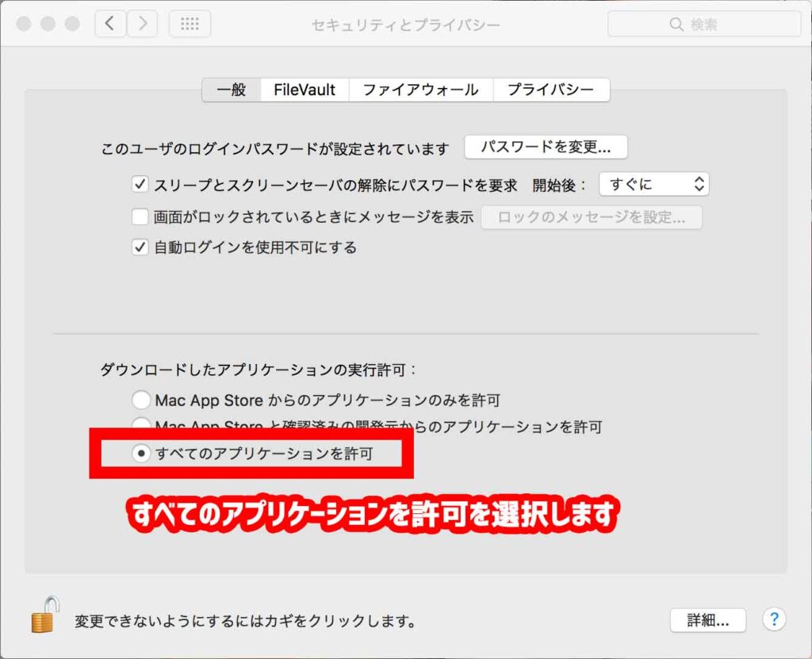This screenshot has height=659, width=812.
Task: Click the magnifying glass search icon
Action: tap(676, 25)
